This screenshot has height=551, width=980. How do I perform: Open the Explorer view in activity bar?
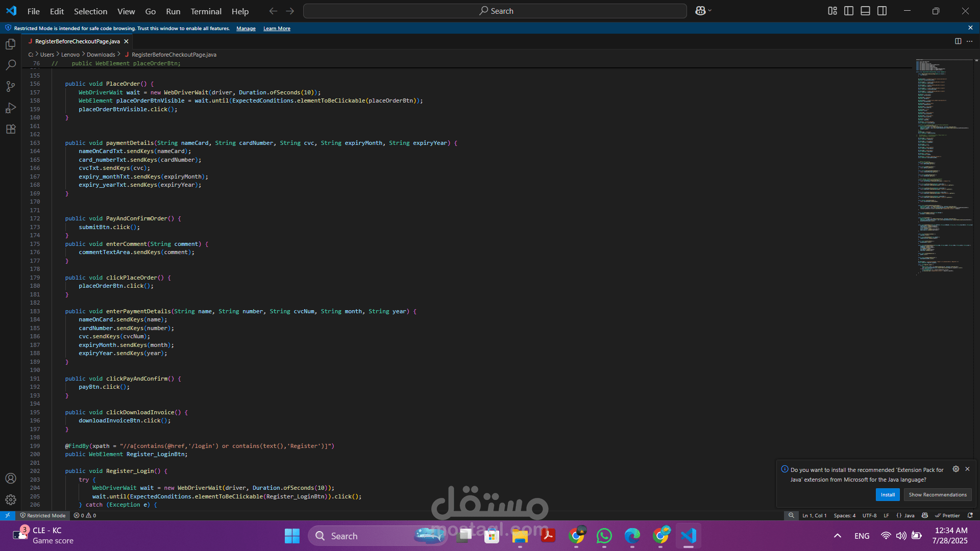(x=11, y=44)
